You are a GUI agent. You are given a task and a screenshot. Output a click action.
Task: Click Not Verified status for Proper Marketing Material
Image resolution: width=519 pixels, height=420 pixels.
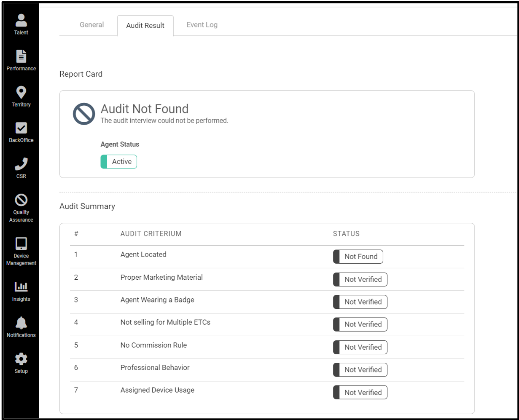(x=360, y=279)
